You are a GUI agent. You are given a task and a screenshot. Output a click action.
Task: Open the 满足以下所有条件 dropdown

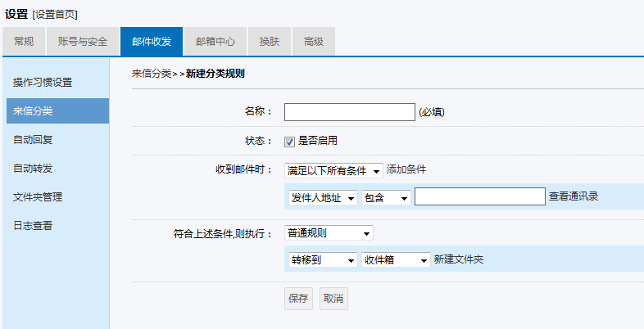[x=333, y=171]
